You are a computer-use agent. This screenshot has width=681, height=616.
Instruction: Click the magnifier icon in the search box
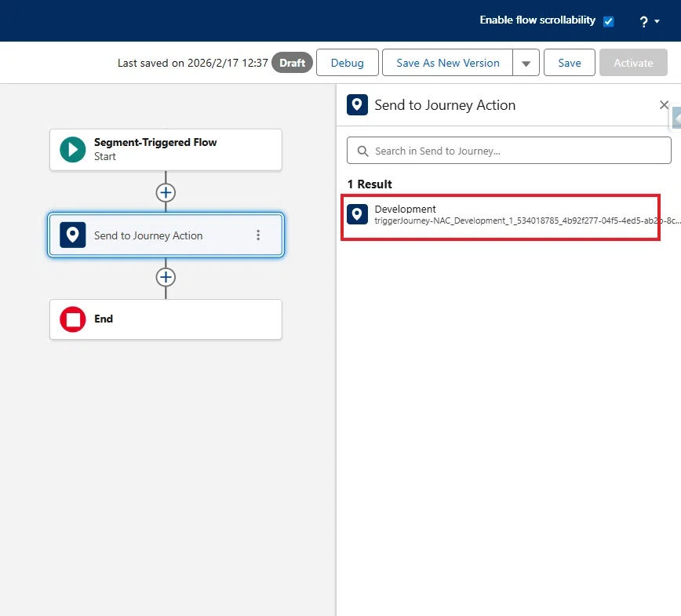tap(362, 151)
